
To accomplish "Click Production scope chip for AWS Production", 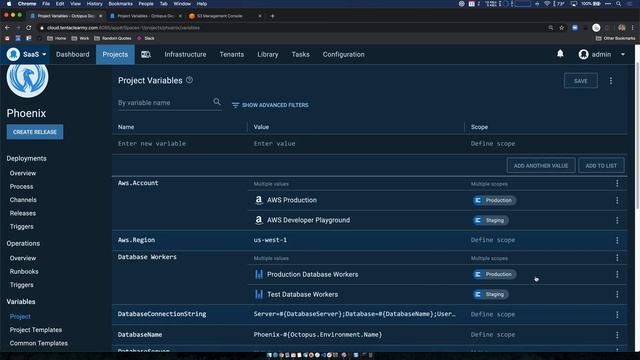I will pyautogui.click(x=494, y=200).
